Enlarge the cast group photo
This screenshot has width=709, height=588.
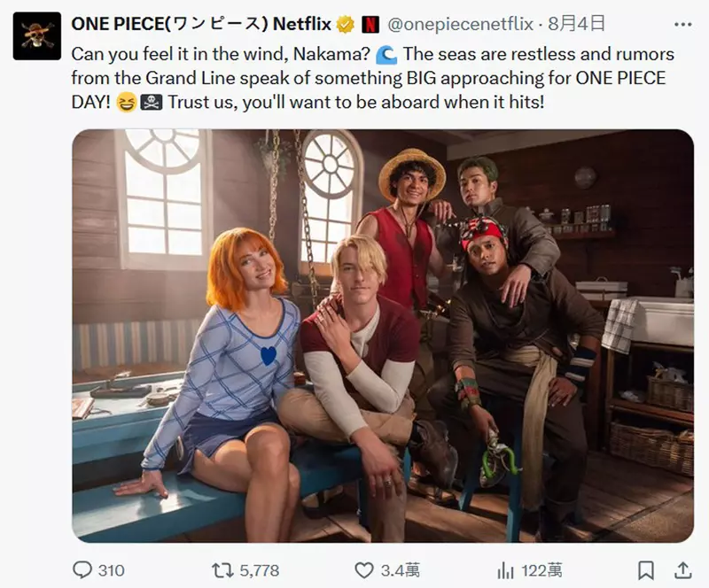click(x=383, y=336)
